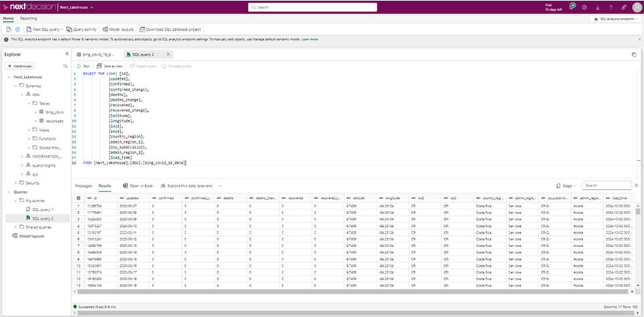Image resolution: width=644 pixels, height=317 pixels.
Task: Click the updated column header
Action: point(133,198)
